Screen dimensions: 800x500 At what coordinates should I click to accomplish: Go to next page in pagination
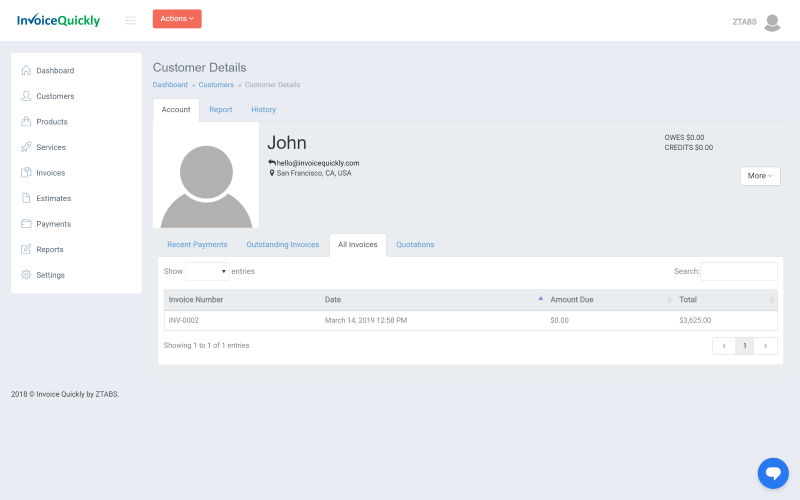click(766, 346)
